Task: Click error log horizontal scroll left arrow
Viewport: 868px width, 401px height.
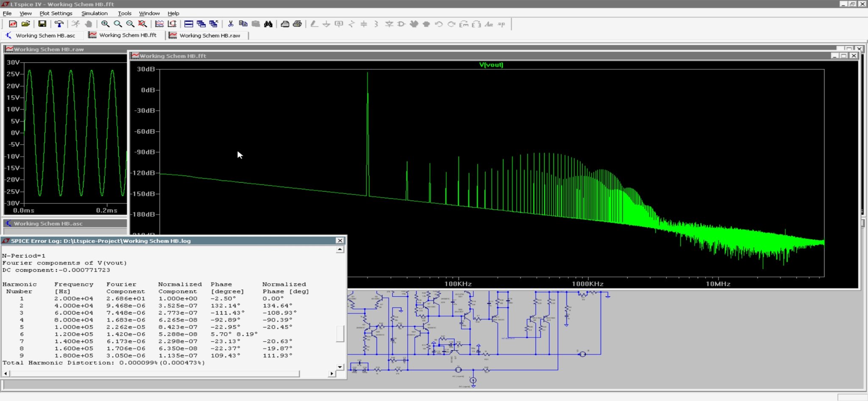Action: [6, 373]
